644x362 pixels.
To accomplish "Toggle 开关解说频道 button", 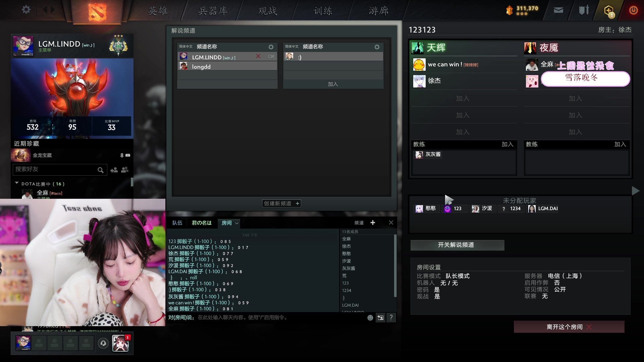I will click(x=457, y=245).
